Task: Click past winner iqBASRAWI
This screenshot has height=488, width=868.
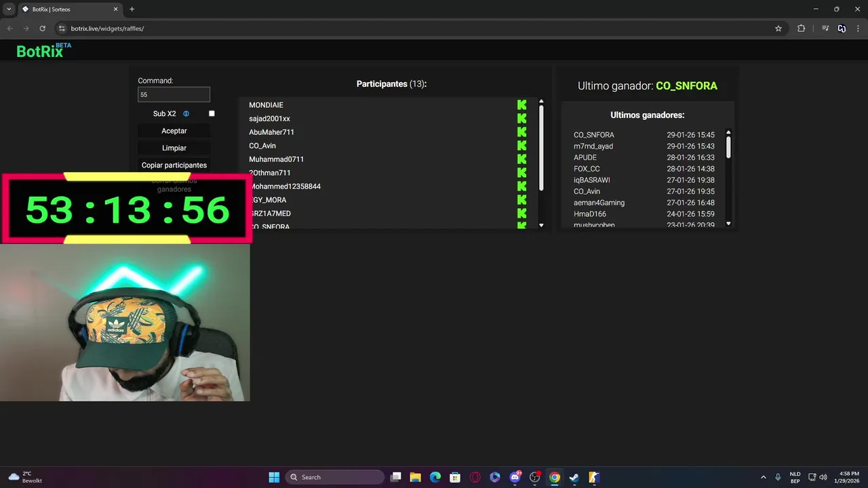Action: point(591,180)
